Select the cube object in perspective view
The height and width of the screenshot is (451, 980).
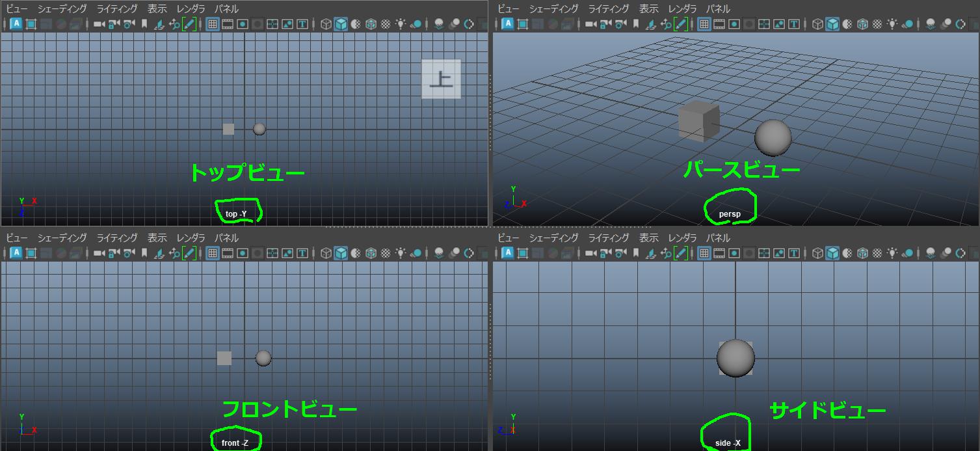tap(698, 121)
